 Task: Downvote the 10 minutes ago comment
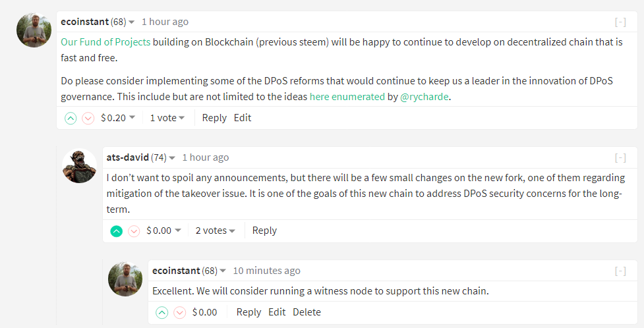click(x=179, y=313)
